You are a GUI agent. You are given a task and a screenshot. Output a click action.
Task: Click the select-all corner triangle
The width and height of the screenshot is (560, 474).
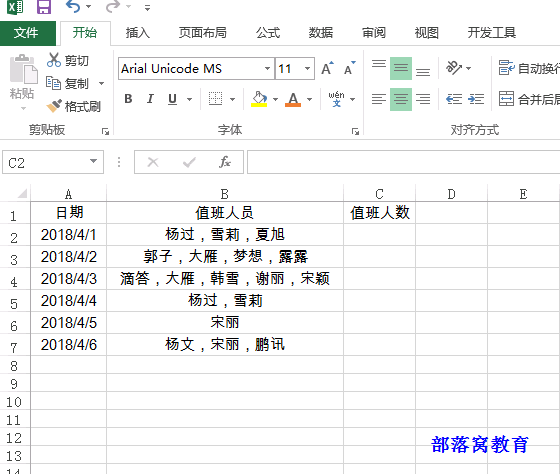click(22, 194)
